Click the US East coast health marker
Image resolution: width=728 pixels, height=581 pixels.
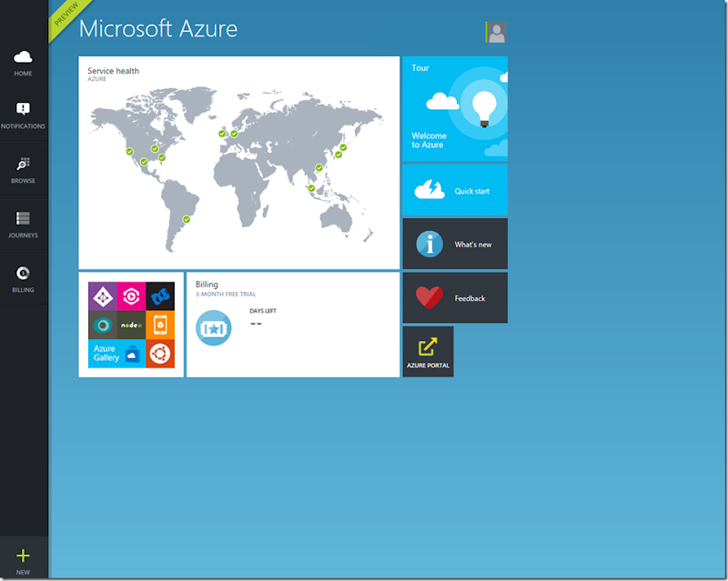point(162,158)
